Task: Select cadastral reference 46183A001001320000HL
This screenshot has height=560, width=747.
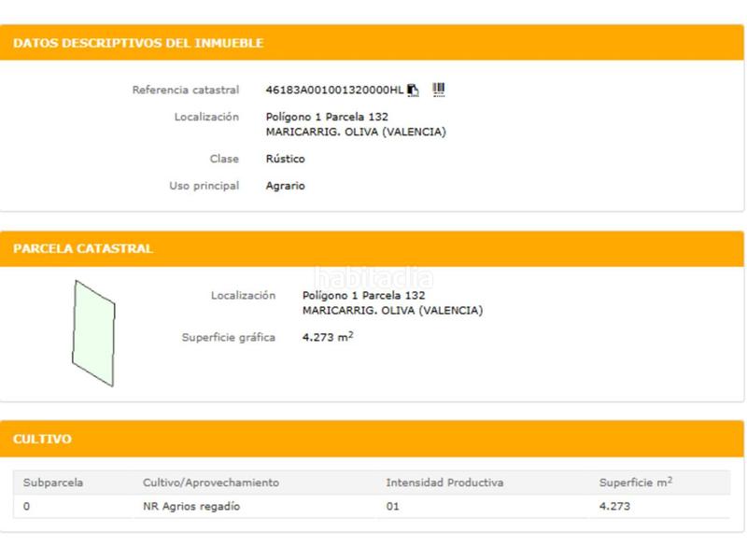Action: (x=334, y=91)
